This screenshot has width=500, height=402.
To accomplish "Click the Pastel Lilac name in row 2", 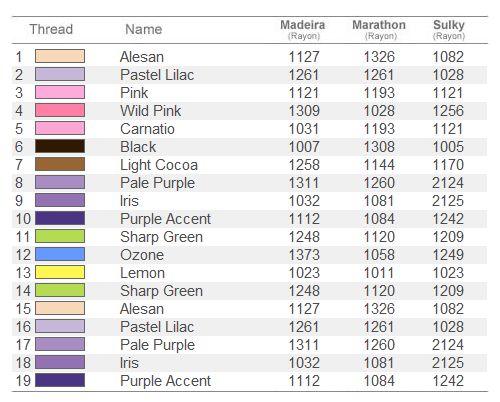I will (x=157, y=75).
